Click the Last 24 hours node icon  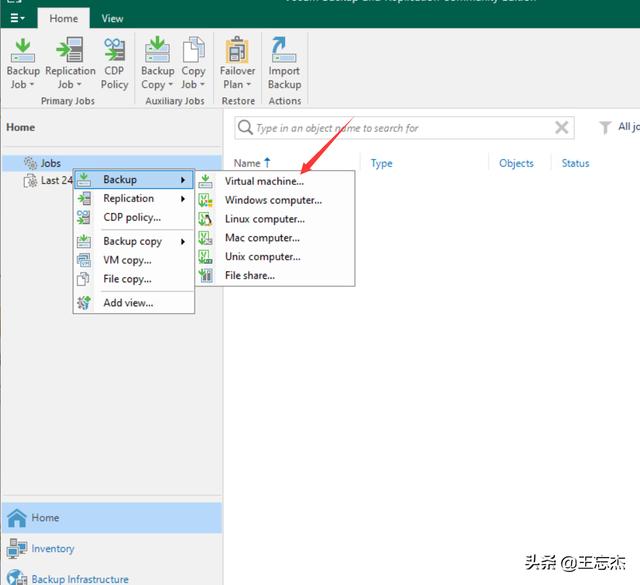(30, 180)
